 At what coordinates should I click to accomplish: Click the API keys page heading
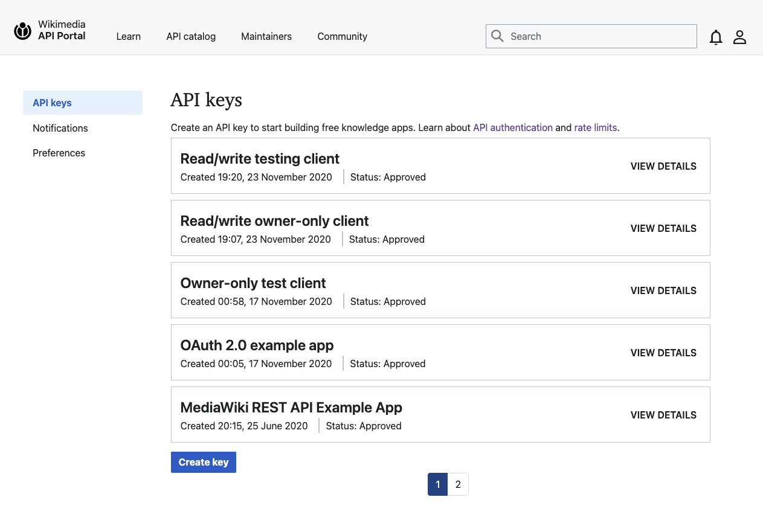pos(206,100)
